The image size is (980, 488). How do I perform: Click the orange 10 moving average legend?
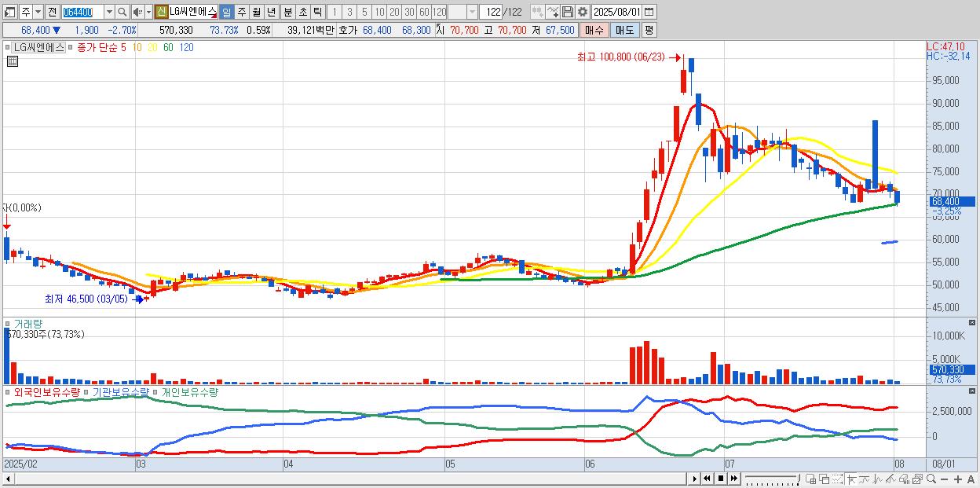click(137, 47)
